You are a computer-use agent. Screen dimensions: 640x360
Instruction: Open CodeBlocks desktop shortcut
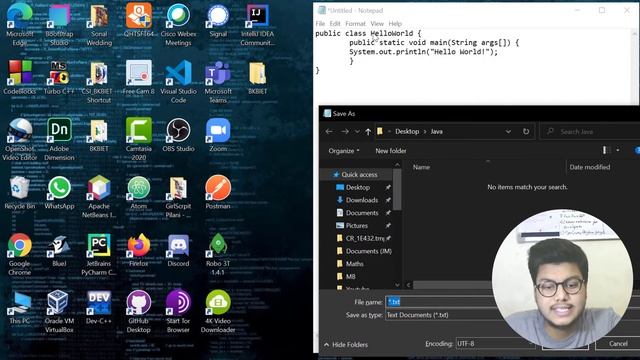[x=20, y=78]
